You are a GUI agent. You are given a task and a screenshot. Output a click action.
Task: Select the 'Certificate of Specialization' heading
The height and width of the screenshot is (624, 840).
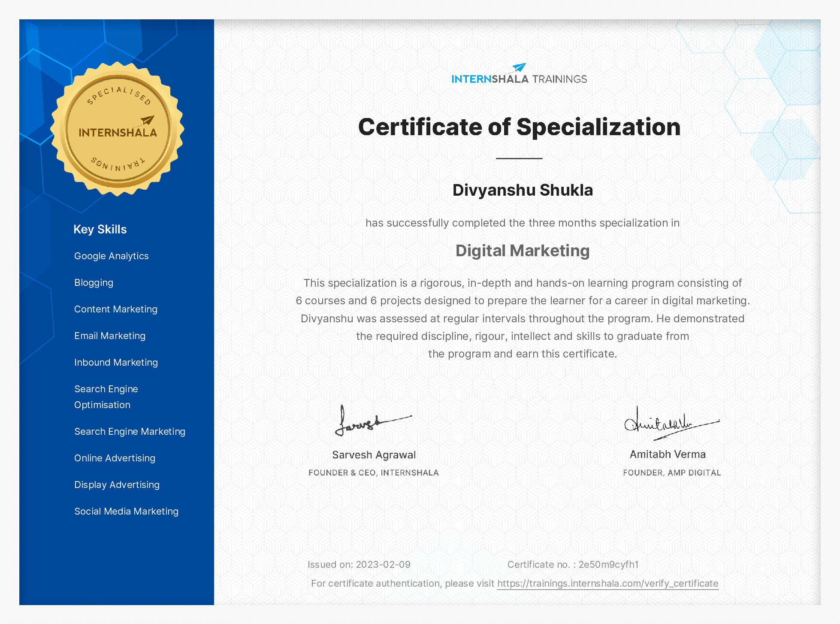[x=519, y=127]
